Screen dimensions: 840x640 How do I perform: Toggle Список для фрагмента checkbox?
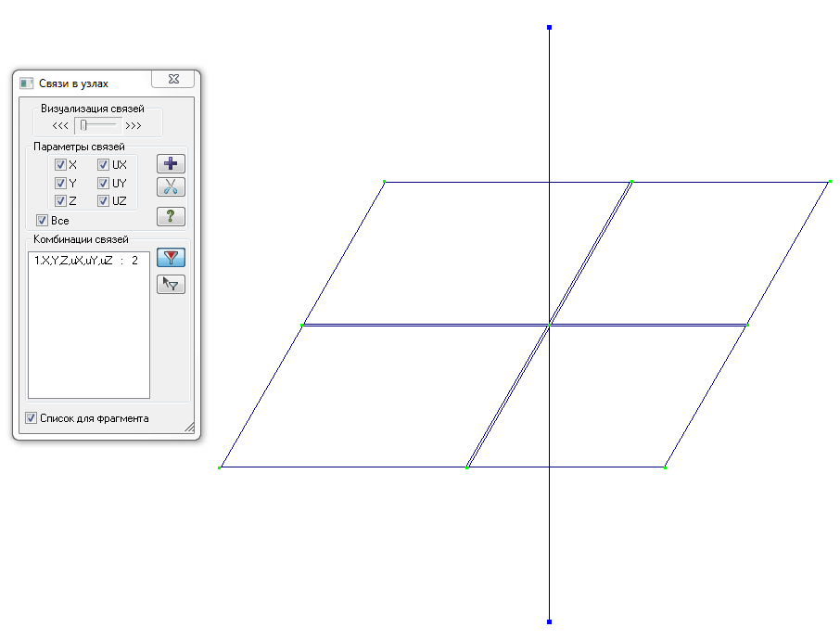[x=32, y=418]
